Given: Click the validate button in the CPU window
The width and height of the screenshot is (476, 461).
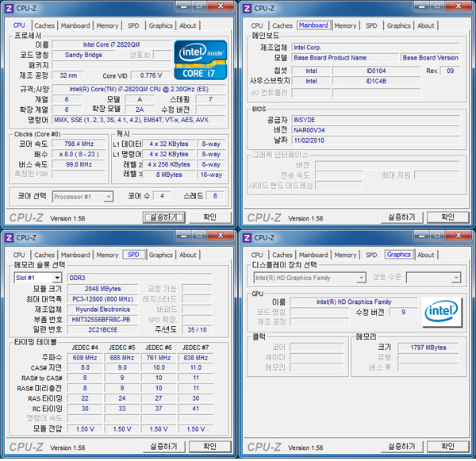Looking at the screenshot, I should pyautogui.click(x=164, y=217).
